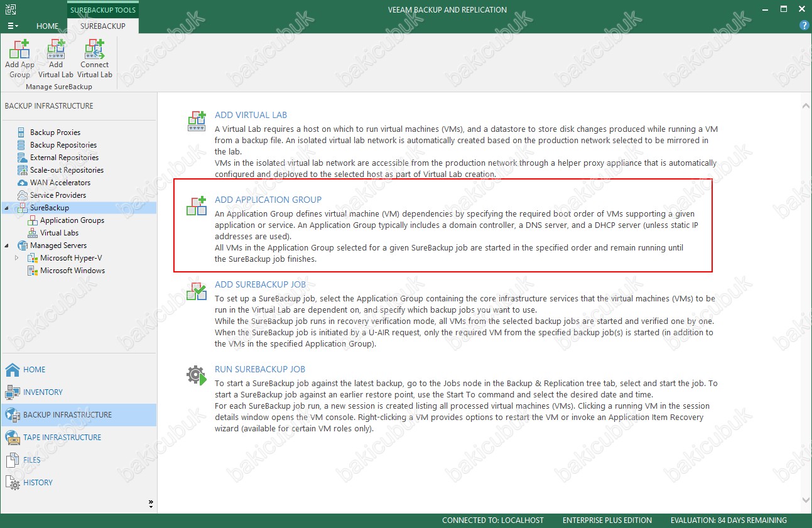This screenshot has height=528, width=812.
Task: Click the SUREBACKUP TOOLS contextual tab header
Action: 103,10
